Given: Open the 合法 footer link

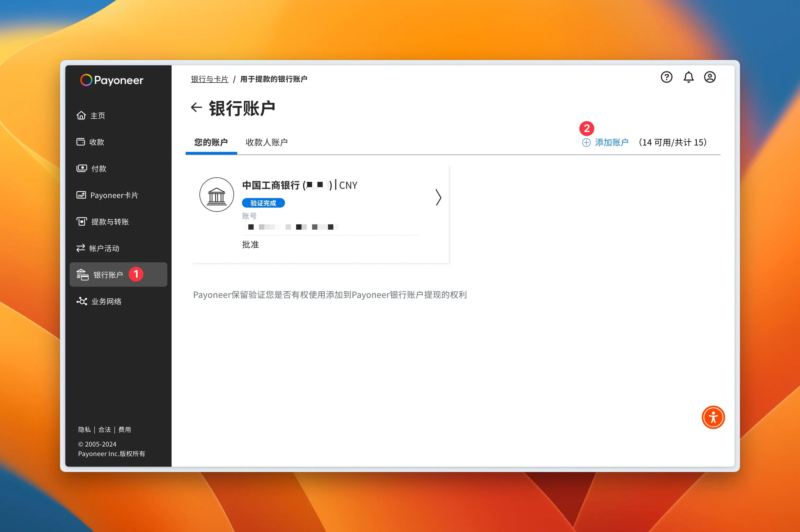Looking at the screenshot, I should pos(105,430).
